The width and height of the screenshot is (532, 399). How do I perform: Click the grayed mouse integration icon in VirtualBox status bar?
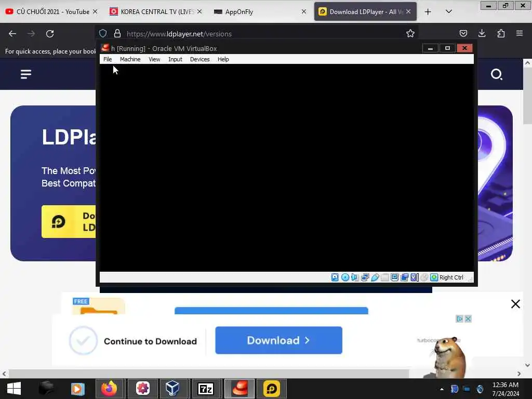[424, 277]
